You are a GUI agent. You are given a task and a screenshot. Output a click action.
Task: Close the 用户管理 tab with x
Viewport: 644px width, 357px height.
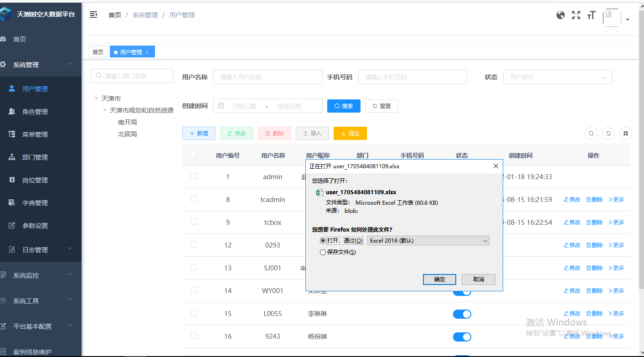tap(147, 52)
